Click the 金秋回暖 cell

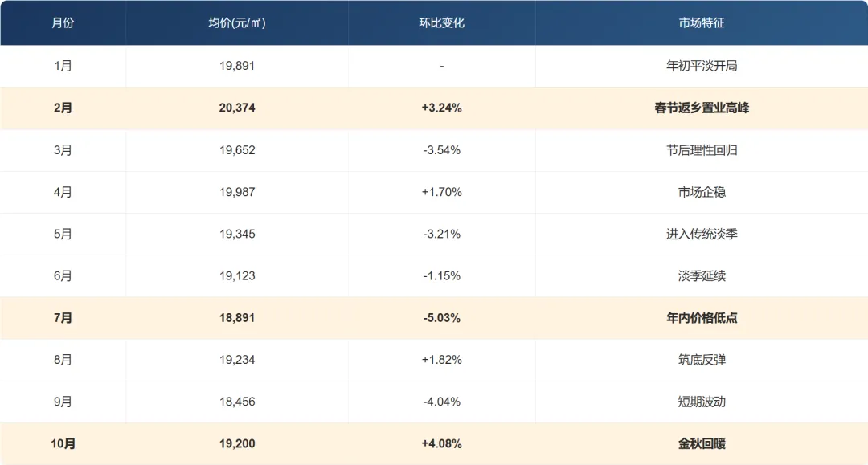pyautogui.click(x=701, y=443)
